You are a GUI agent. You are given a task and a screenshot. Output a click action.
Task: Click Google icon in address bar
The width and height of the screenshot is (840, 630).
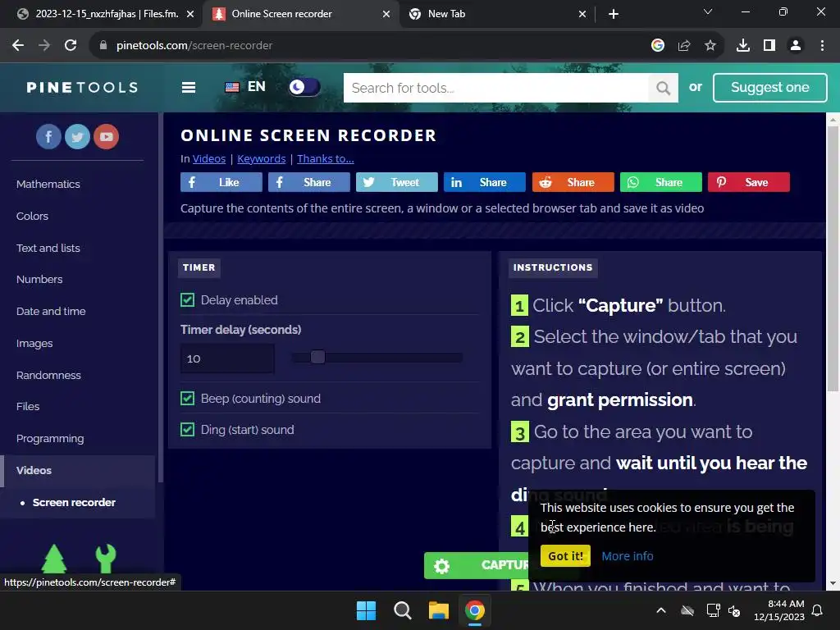658,46
